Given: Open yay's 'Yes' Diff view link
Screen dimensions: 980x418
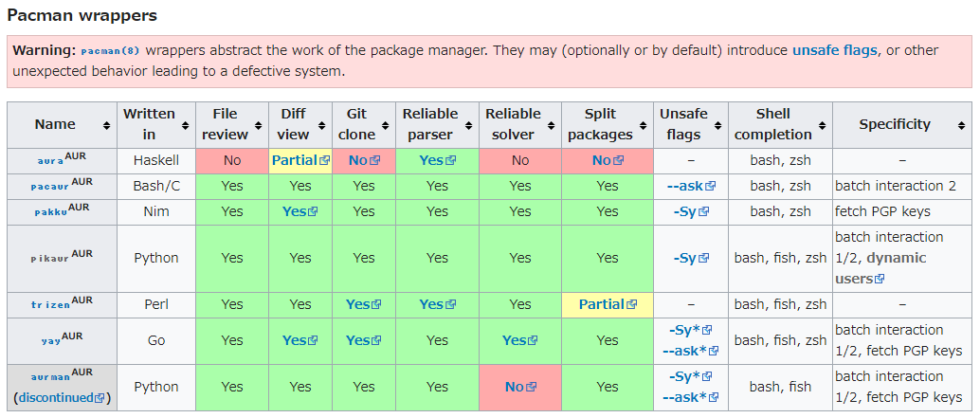Looking at the screenshot, I should coord(300,341).
